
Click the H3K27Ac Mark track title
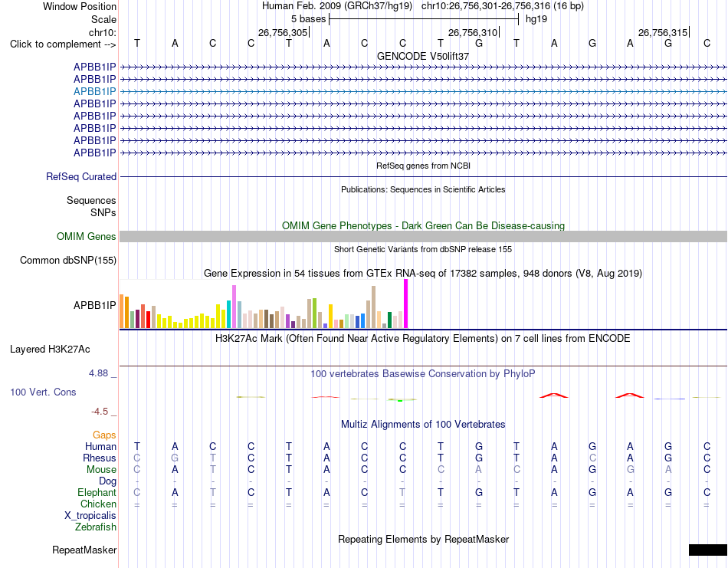[x=423, y=338]
